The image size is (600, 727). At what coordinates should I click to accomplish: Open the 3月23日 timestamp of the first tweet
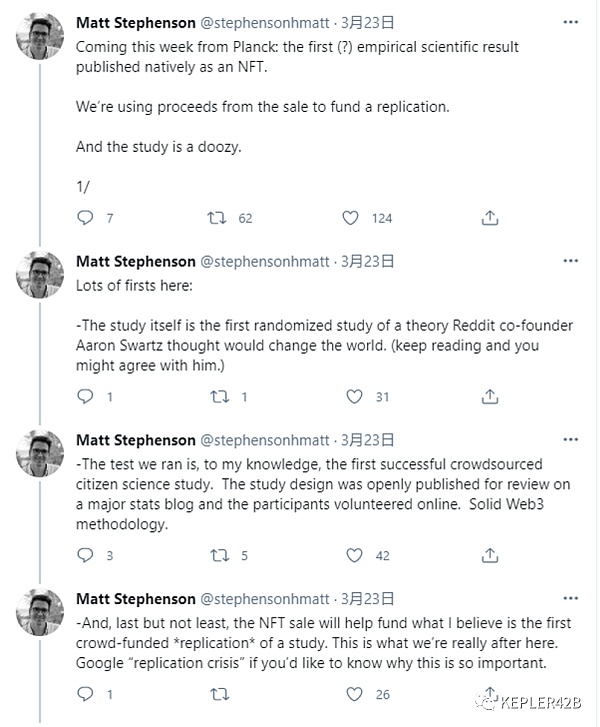coord(366,21)
